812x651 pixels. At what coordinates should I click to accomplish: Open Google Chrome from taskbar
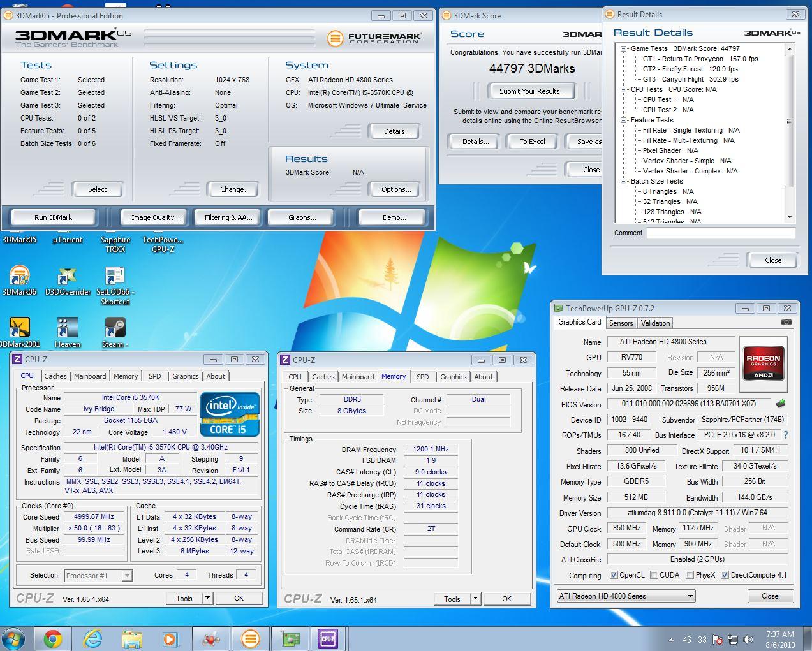(53, 638)
